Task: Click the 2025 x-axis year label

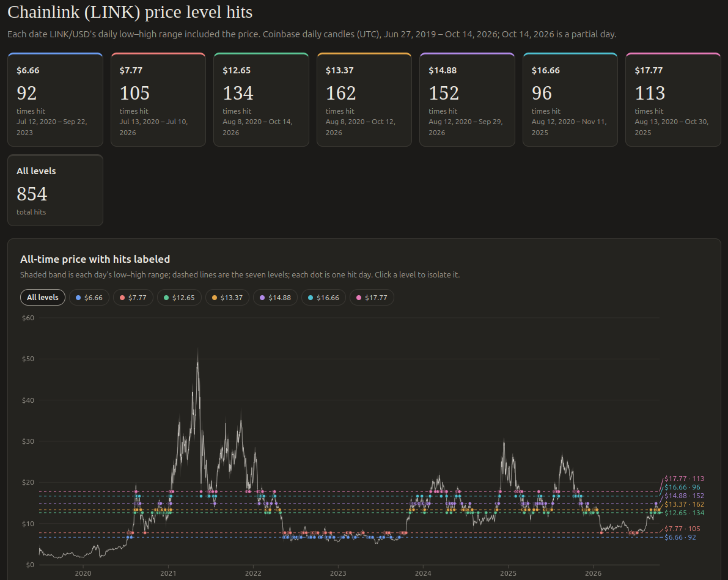Action: pos(509,573)
